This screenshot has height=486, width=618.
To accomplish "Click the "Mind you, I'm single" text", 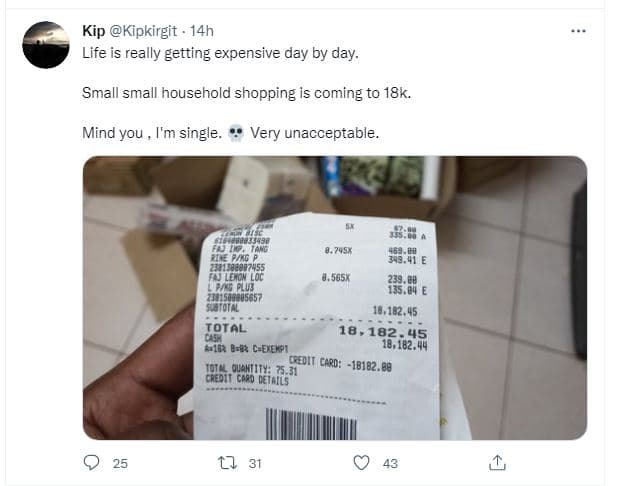I will pyautogui.click(x=152, y=133).
